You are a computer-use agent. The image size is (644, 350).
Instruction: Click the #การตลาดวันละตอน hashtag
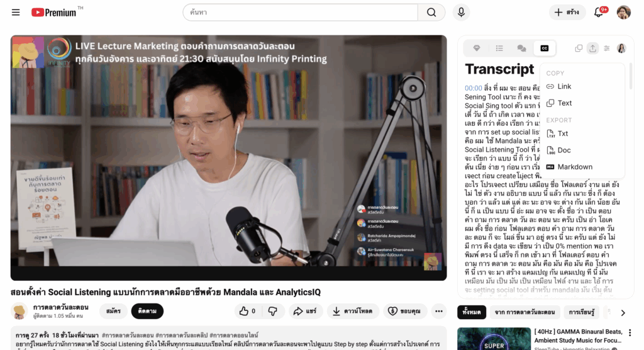[128, 335]
